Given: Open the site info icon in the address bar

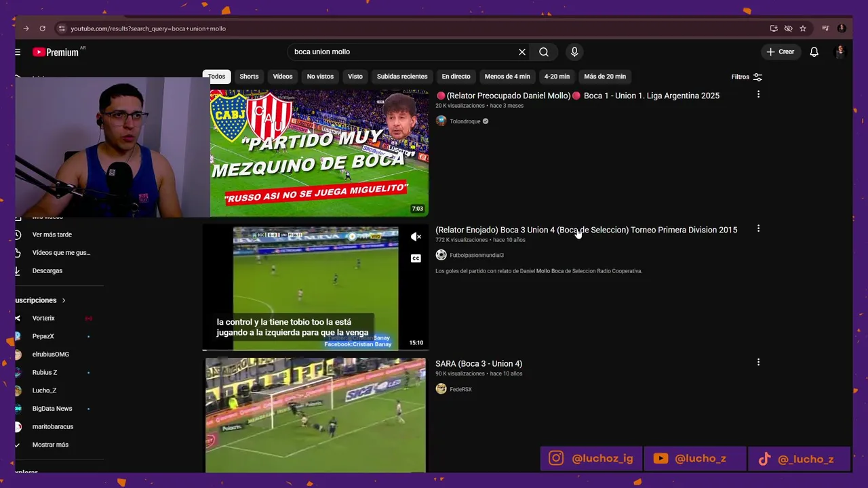Looking at the screenshot, I should pyautogui.click(x=62, y=28).
